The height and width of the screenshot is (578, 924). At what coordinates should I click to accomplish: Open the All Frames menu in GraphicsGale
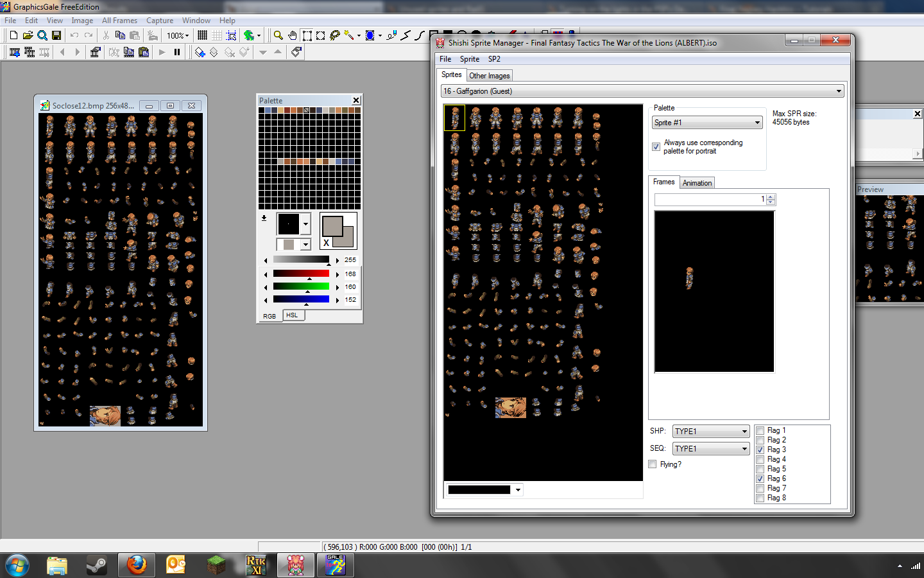(119, 21)
